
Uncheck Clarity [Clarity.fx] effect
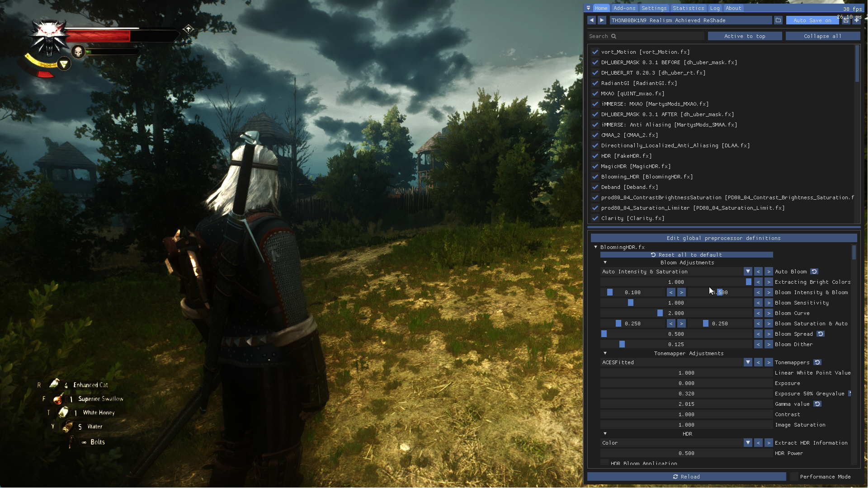pyautogui.click(x=595, y=218)
